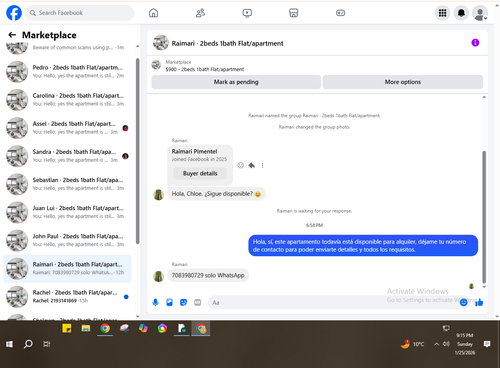This screenshot has height=368, width=500.
Task: Click Mark as pending button
Action: [x=236, y=82]
